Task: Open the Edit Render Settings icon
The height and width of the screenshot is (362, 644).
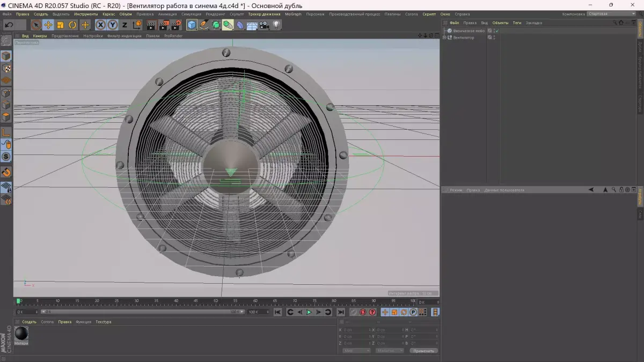Action: tap(175, 25)
